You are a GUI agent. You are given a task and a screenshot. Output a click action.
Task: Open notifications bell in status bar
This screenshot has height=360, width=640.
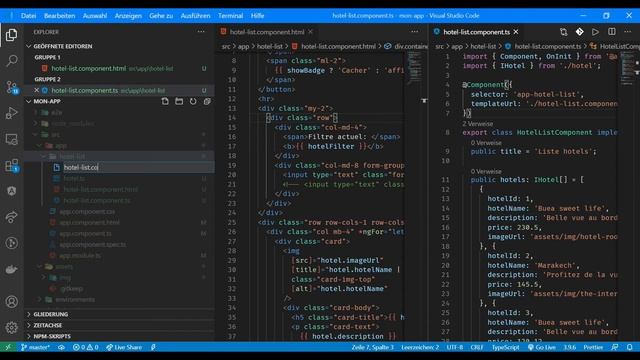[x=630, y=347]
